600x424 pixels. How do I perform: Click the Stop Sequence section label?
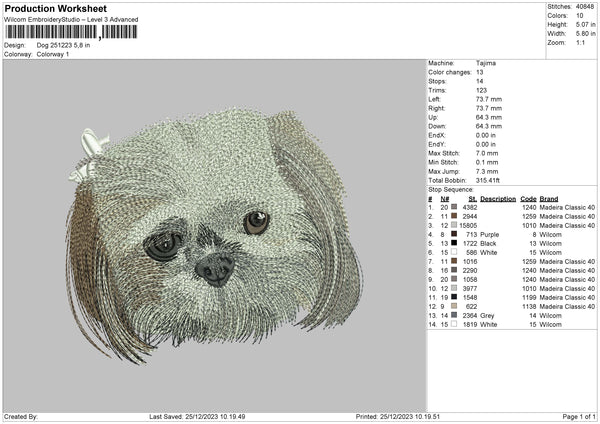450,188
